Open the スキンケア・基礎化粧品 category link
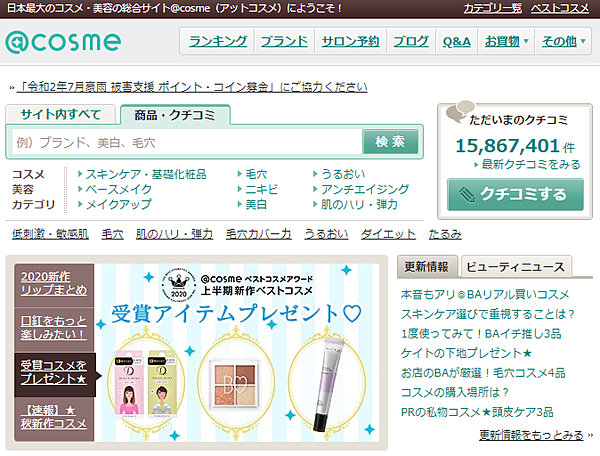The height and width of the screenshot is (456, 600). [x=145, y=174]
